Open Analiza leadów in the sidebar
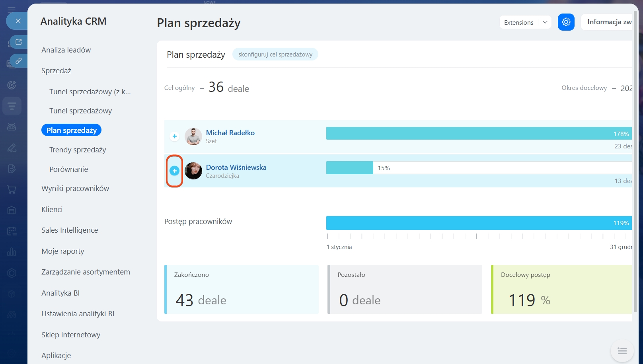Viewport: 643px width, 364px height. point(66,50)
